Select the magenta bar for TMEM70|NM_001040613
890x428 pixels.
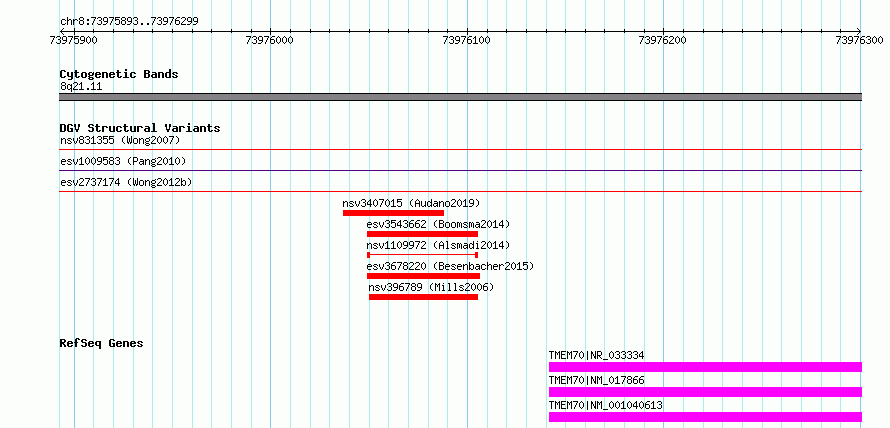(x=706, y=417)
